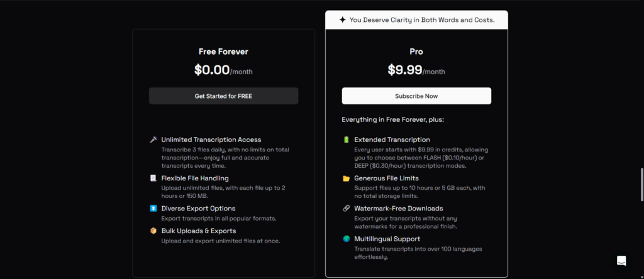Image resolution: width=644 pixels, height=279 pixels.
Task: Click 'Export transcripts in all popular formats' text
Action: (x=219, y=218)
